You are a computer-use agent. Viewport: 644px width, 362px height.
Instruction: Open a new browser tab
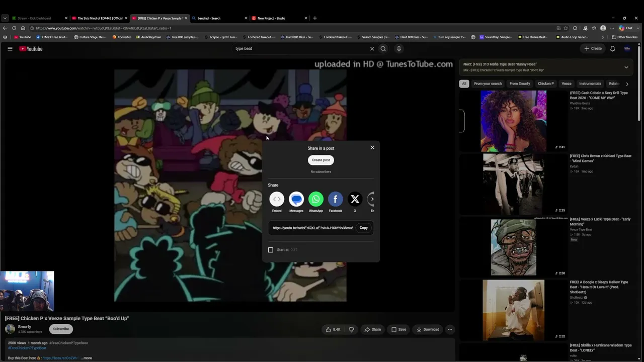tap(315, 18)
